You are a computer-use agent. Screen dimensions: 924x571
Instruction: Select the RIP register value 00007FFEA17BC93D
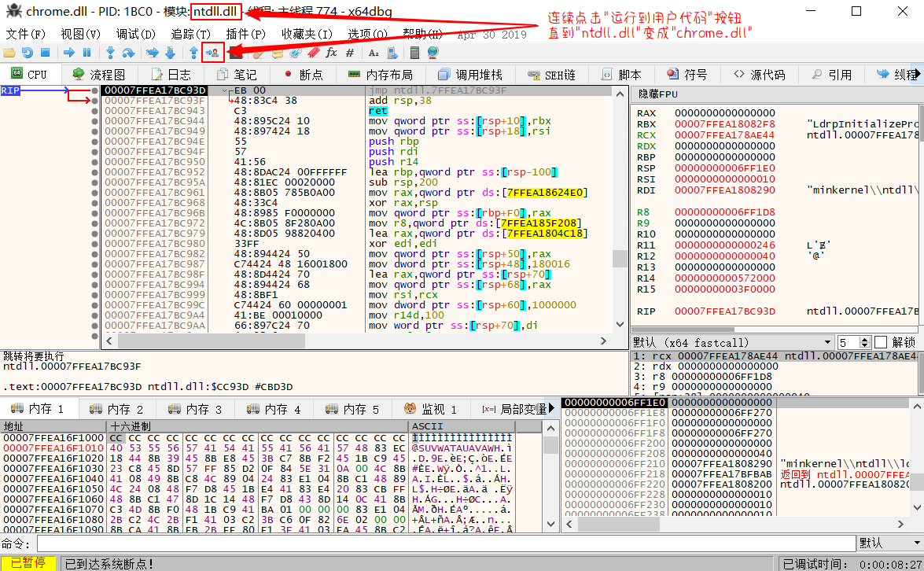click(725, 311)
